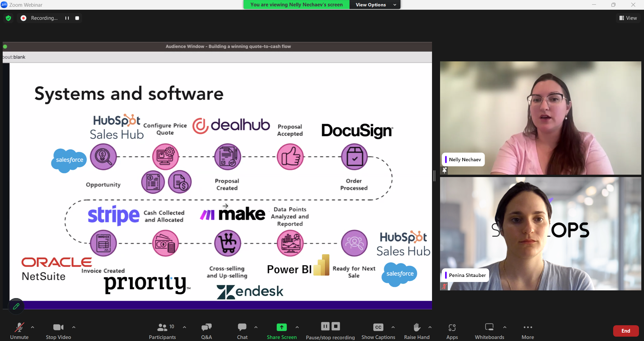
Task: Select Nelly Nechaev's video tile
Action: 540,118
